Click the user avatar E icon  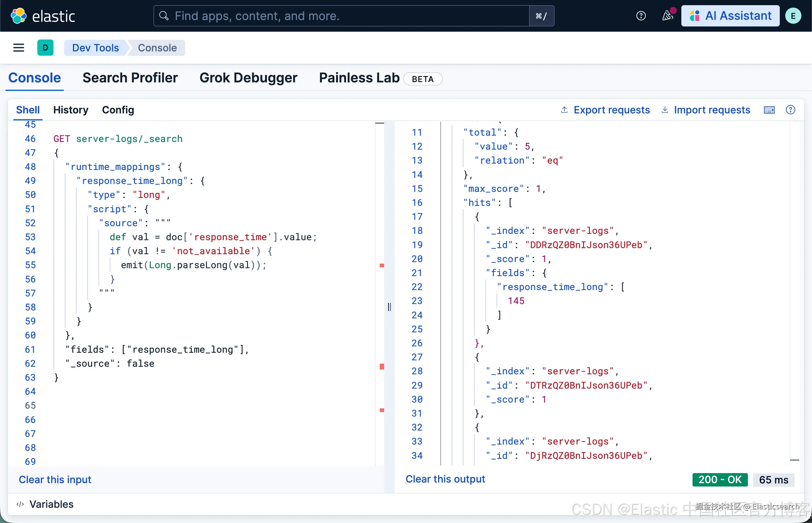pyautogui.click(x=793, y=16)
